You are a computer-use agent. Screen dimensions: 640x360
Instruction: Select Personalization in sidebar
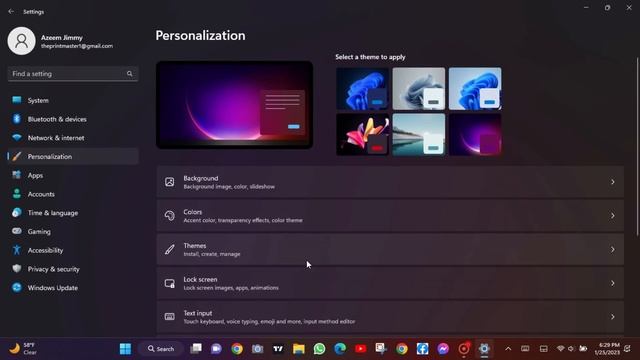tap(73, 157)
